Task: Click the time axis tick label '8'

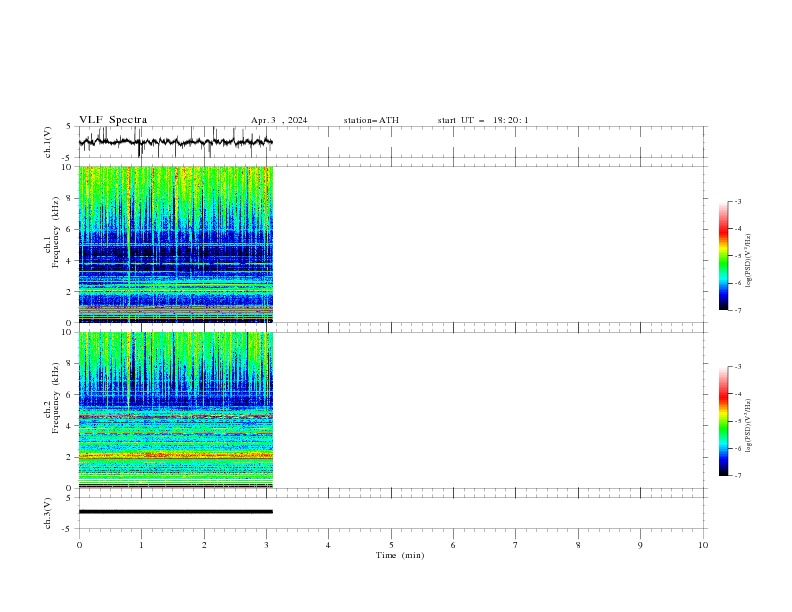Action: 578,545
